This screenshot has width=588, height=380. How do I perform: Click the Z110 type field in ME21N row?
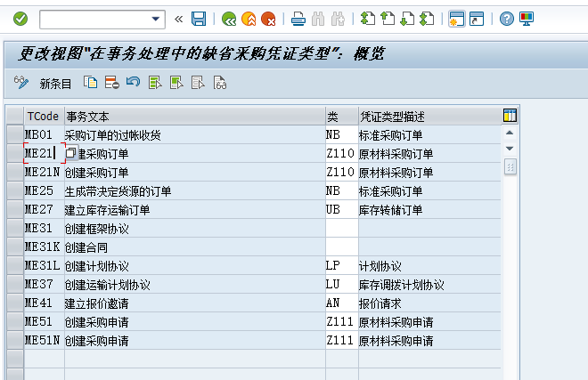pyautogui.click(x=341, y=172)
